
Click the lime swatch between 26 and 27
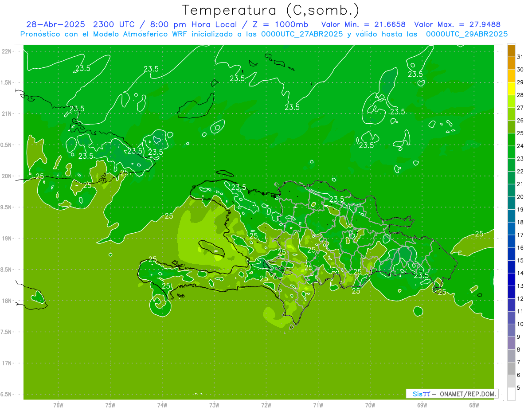511,114
